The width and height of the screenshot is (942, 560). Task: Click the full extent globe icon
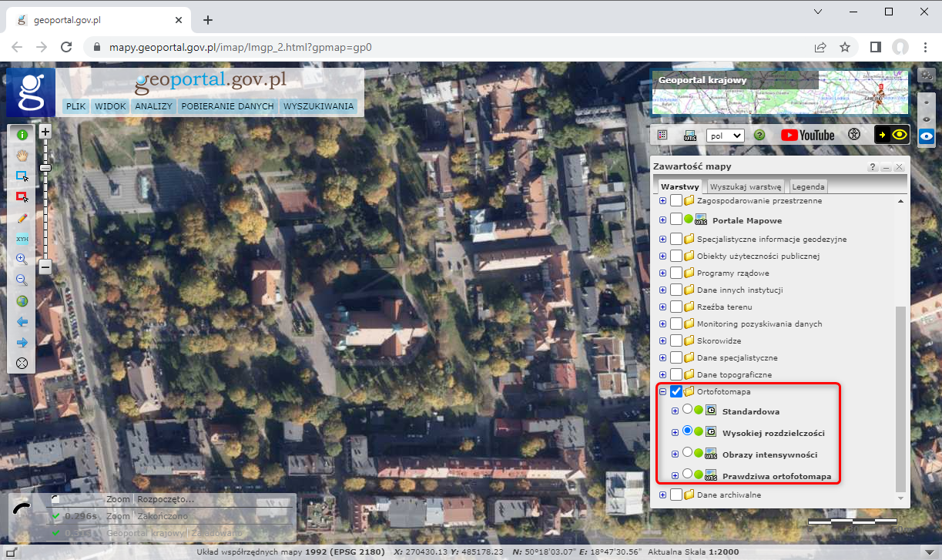pyautogui.click(x=22, y=301)
